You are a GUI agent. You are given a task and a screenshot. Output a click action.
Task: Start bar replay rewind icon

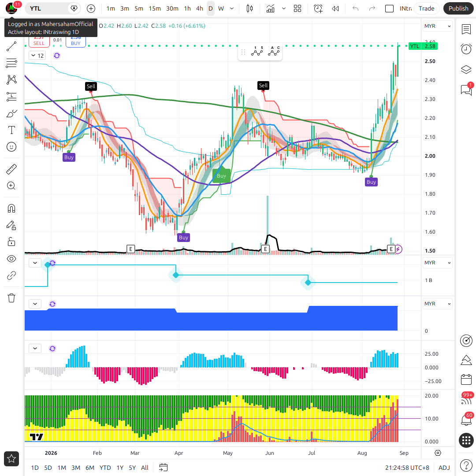point(335,8)
